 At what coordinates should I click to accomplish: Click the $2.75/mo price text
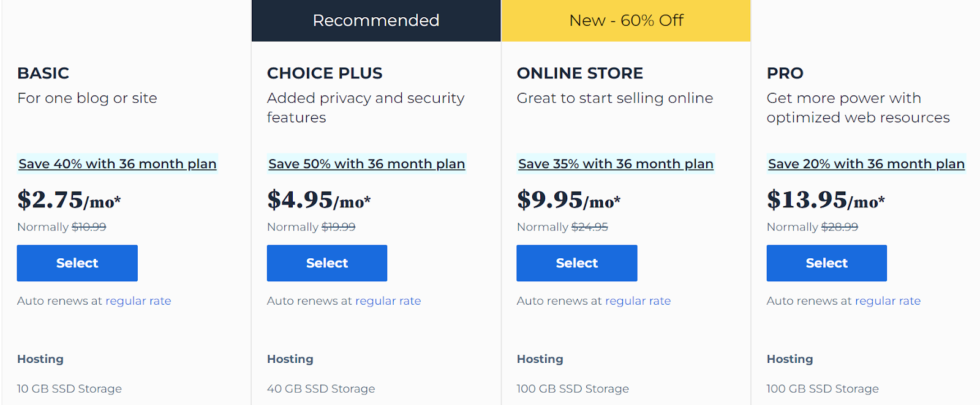tap(69, 200)
